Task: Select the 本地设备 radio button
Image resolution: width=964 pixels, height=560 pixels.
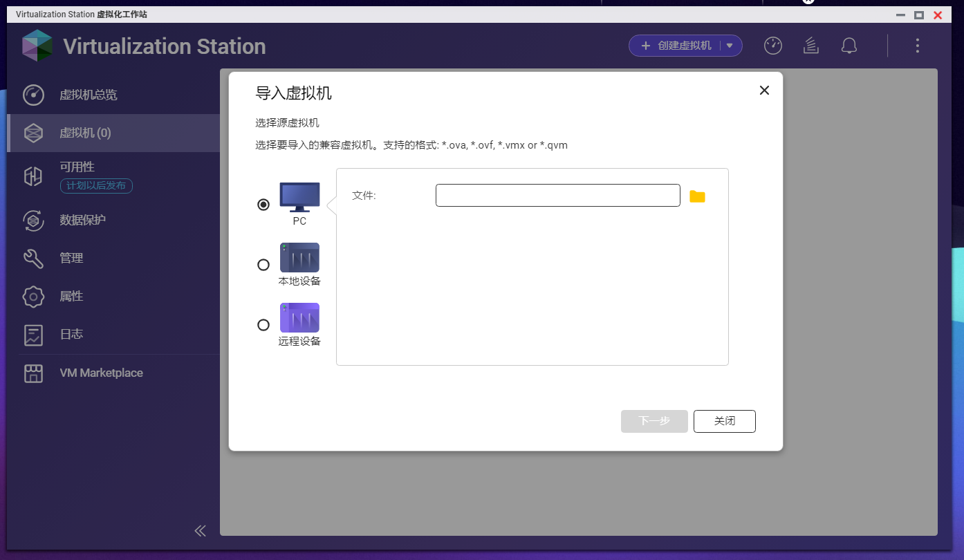Action: point(263,265)
